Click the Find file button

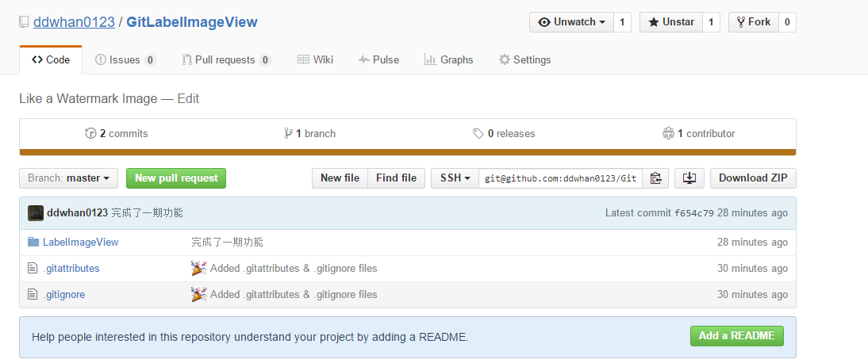(x=397, y=178)
